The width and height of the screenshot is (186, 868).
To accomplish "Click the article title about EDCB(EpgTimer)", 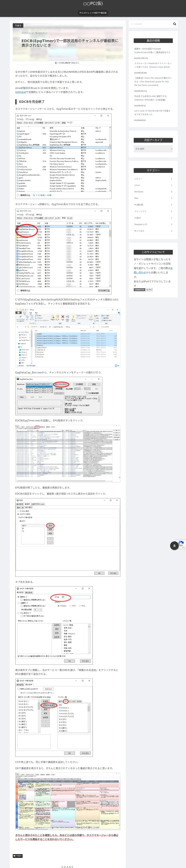I will 70,43.
